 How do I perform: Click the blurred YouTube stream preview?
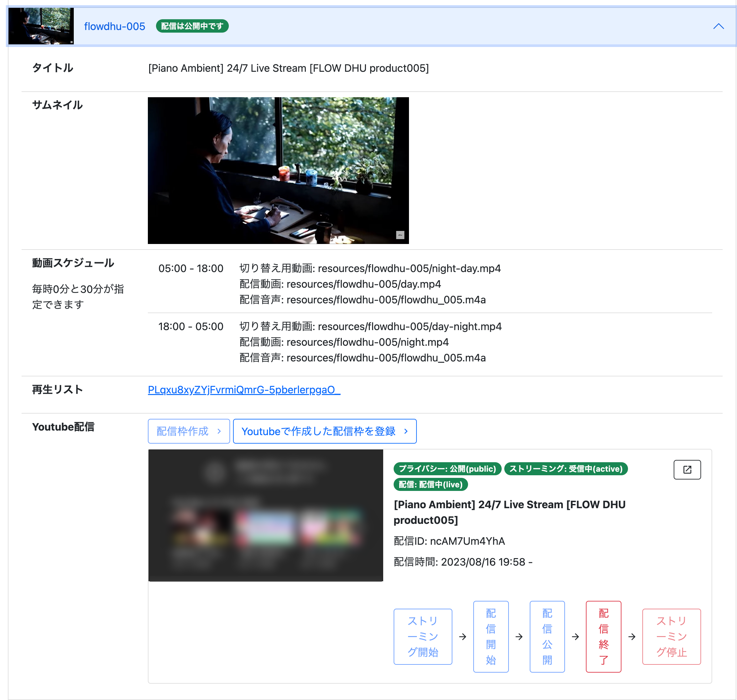(265, 515)
